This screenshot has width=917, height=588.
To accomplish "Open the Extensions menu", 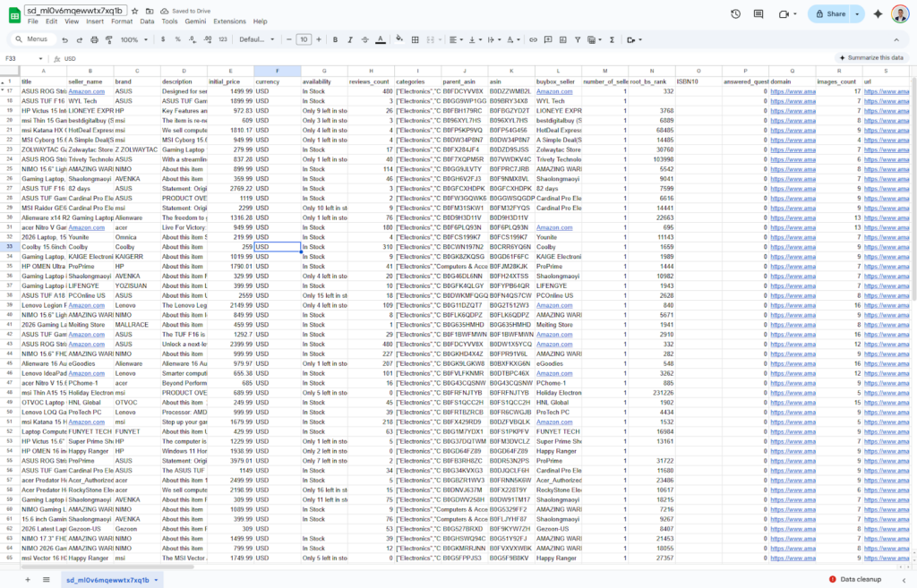I will point(230,21).
